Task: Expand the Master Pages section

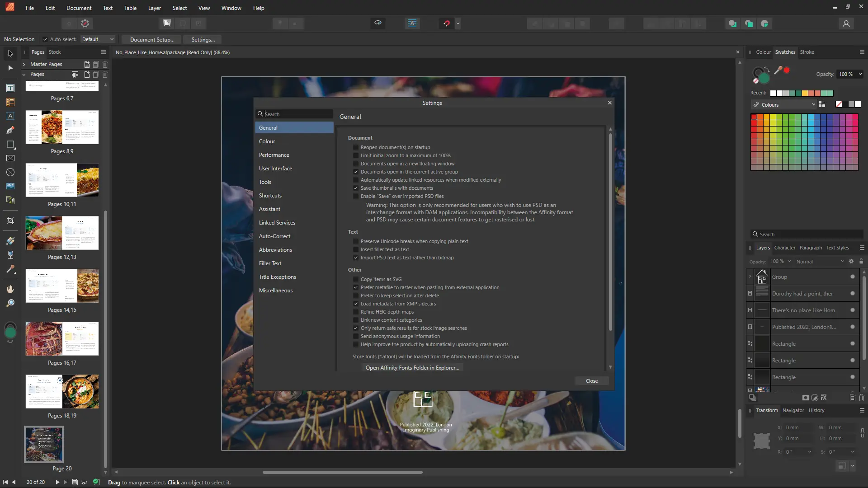Action: coord(24,64)
